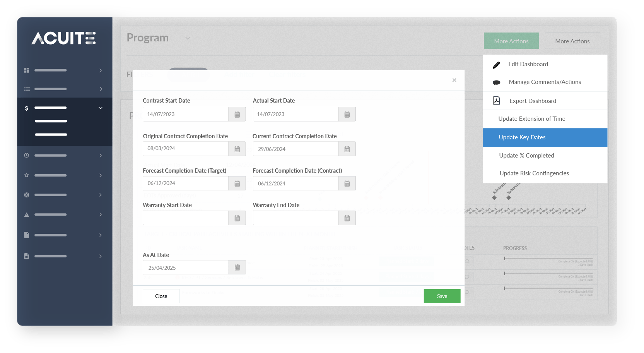The width and height of the screenshot is (644, 353).
Task: Click the text document icon in sidebar
Action: pyautogui.click(x=27, y=256)
